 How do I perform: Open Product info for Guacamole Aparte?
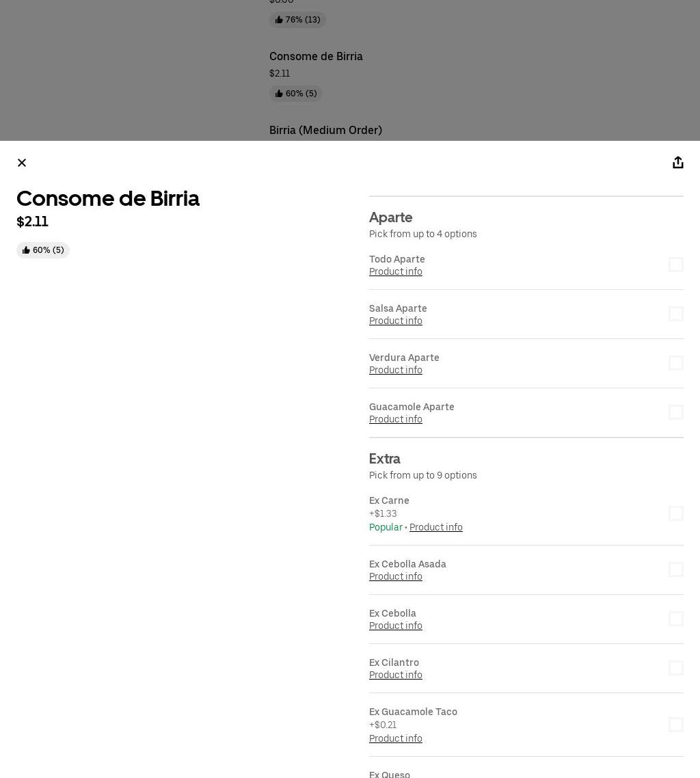[396, 420]
